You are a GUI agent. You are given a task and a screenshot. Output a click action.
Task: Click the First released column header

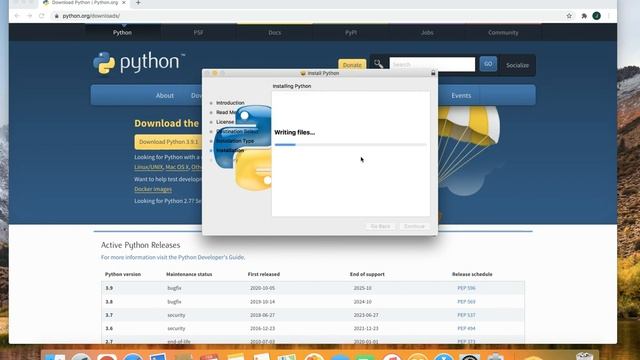coord(264,274)
